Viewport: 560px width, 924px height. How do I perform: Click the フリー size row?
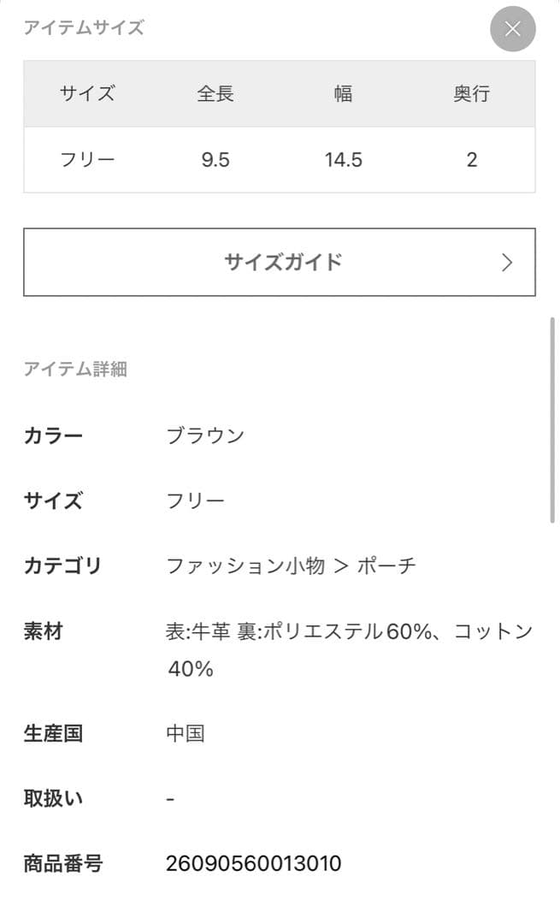coord(85,159)
